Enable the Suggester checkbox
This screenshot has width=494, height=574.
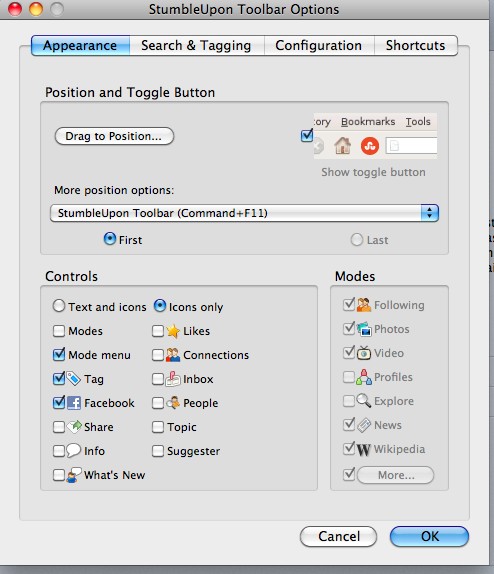158,451
